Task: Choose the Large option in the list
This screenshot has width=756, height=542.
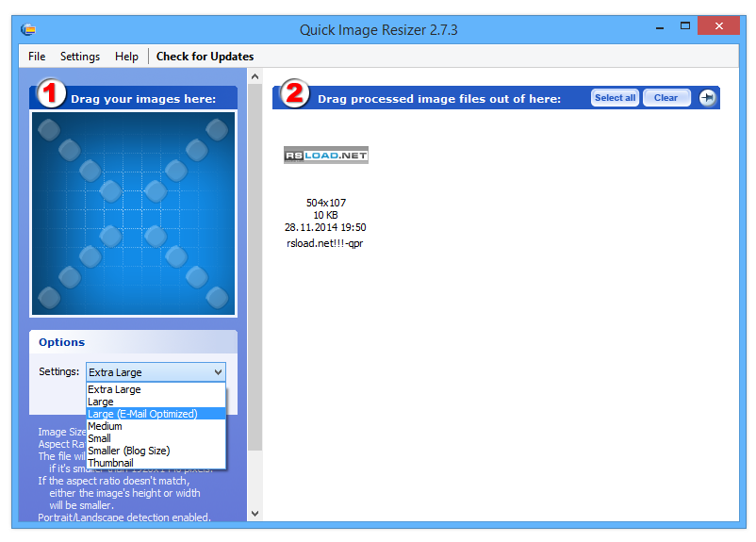Action: (156, 402)
